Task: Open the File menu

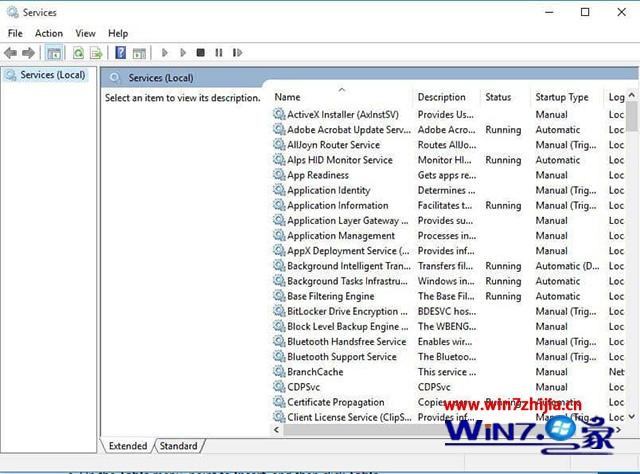Action: click(15, 33)
